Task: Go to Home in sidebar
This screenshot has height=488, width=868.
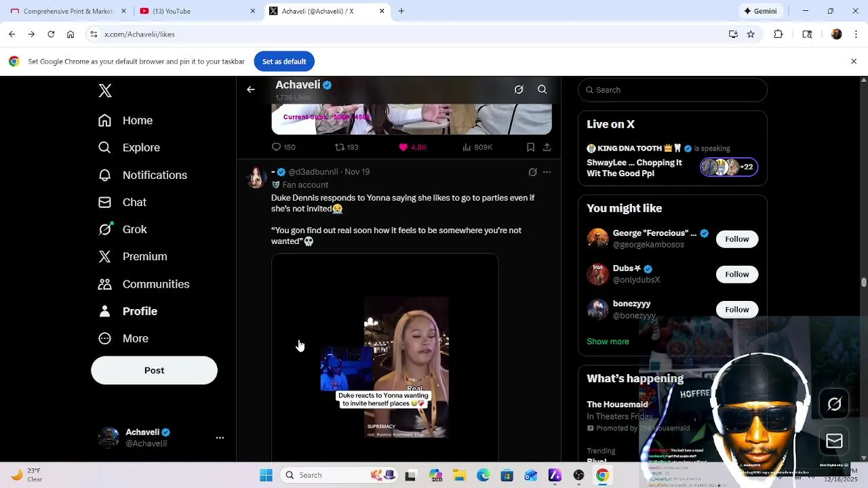Action: click(x=125, y=121)
